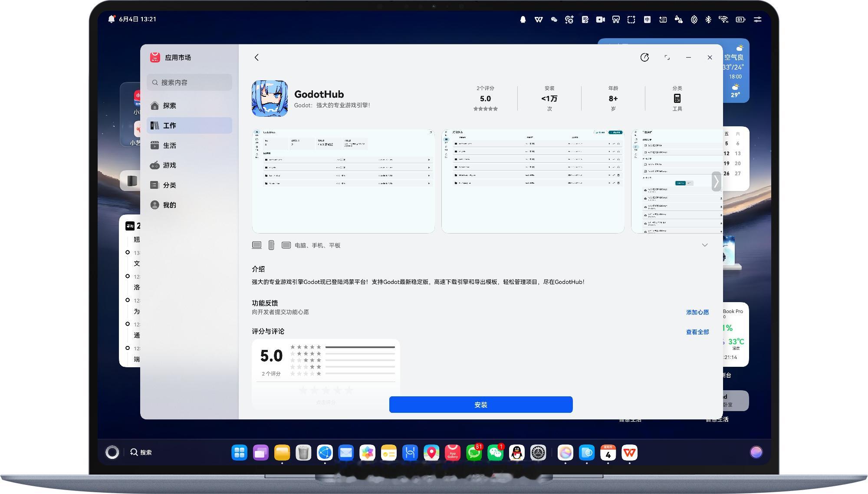
Task: Open Settings gear in dock
Action: pos(538,453)
